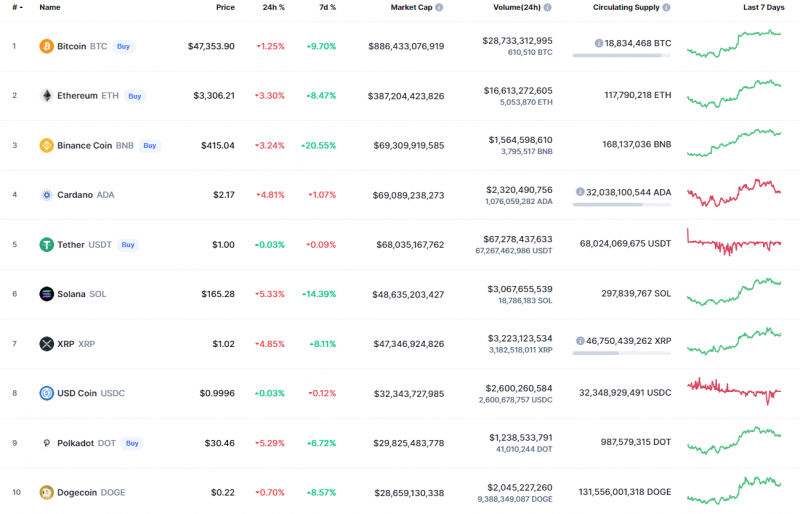Image resolution: width=800 pixels, height=514 pixels.
Task: Sort table by Price column
Action: tap(225, 7)
